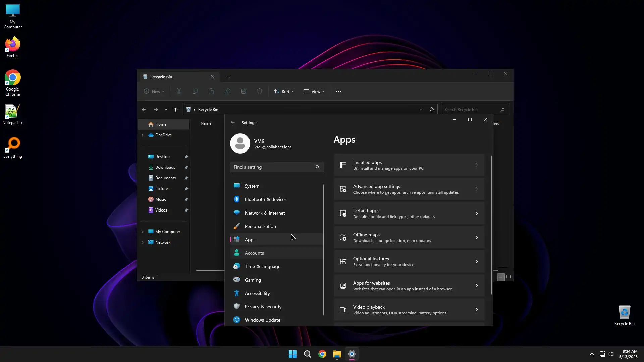Open Bluetooth & devices settings

click(x=265, y=199)
